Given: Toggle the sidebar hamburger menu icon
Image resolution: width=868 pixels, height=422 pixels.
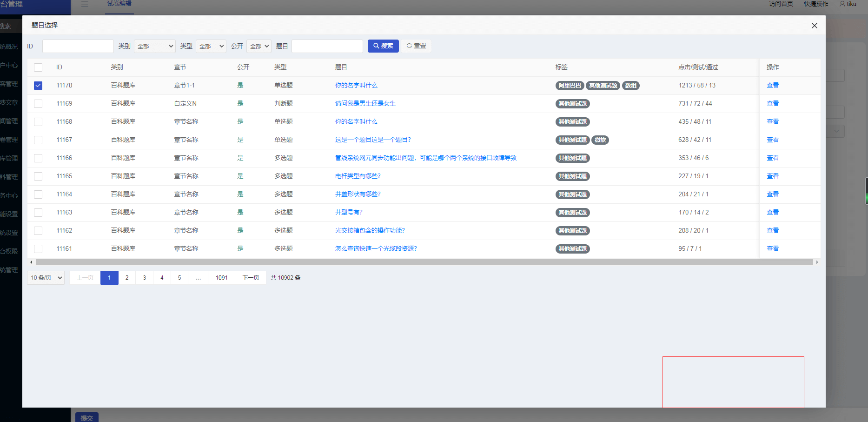Looking at the screenshot, I should tap(85, 4).
